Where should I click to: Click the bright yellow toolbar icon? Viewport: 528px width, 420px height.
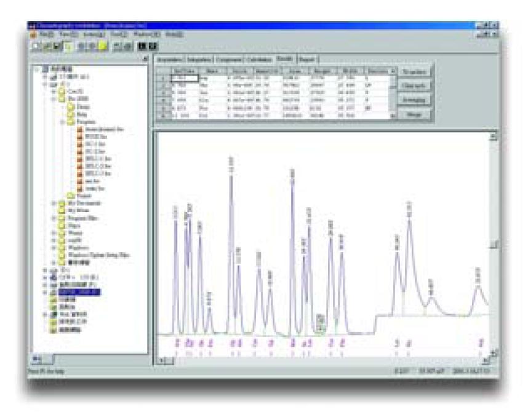click(103, 46)
